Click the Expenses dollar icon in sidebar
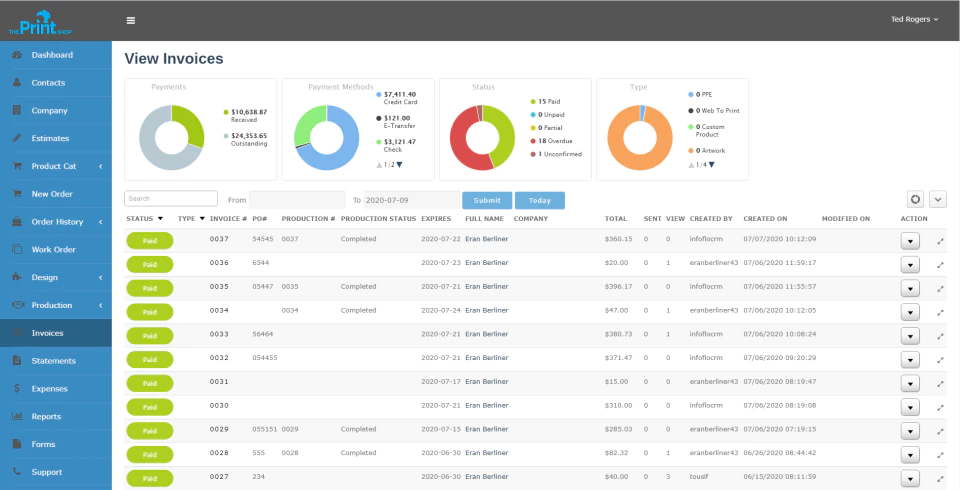Viewport: 960px width, 490px height. click(x=17, y=388)
